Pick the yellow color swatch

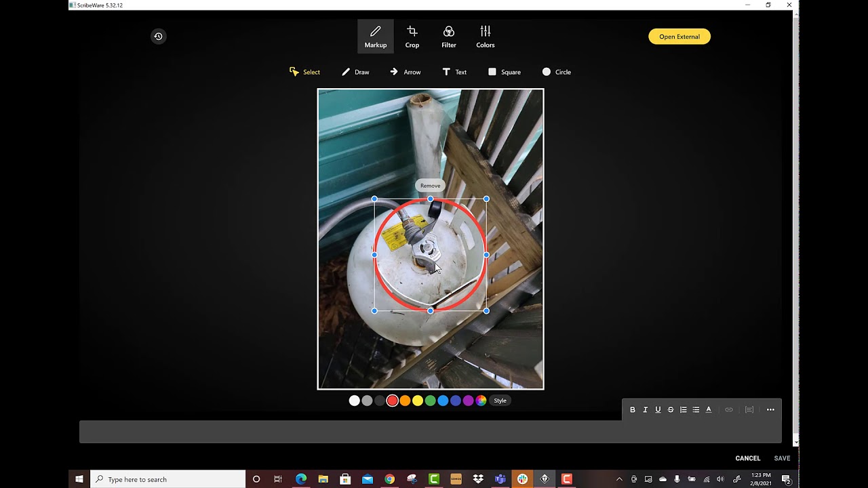pos(418,401)
